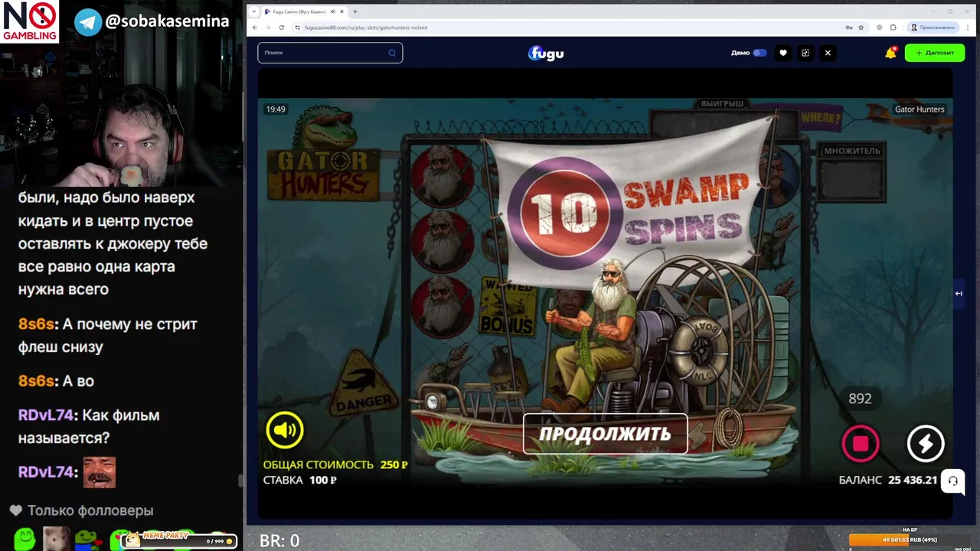Click the browser back arrow
This screenshot has width=980, height=551.
pyautogui.click(x=255, y=28)
